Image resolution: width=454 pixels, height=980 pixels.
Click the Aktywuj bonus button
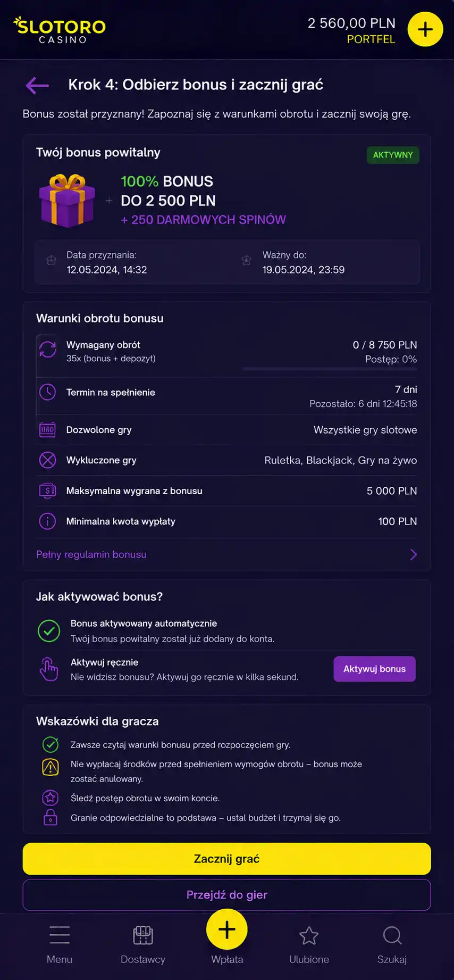375,669
